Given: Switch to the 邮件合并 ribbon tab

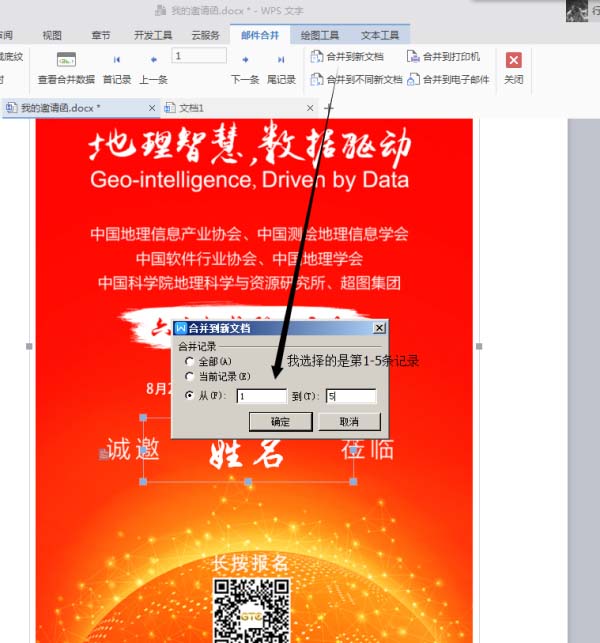Looking at the screenshot, I should (x=260, y=35).
